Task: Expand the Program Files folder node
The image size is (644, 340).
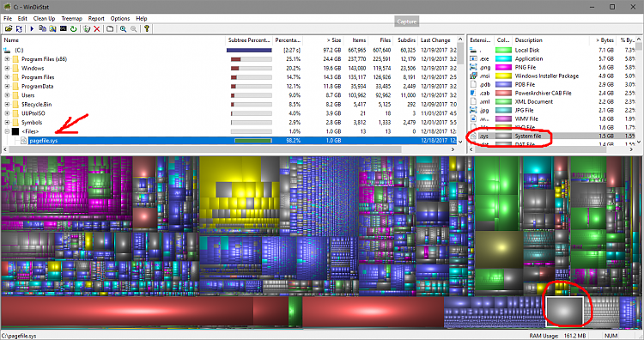Action: coord(7,77)
